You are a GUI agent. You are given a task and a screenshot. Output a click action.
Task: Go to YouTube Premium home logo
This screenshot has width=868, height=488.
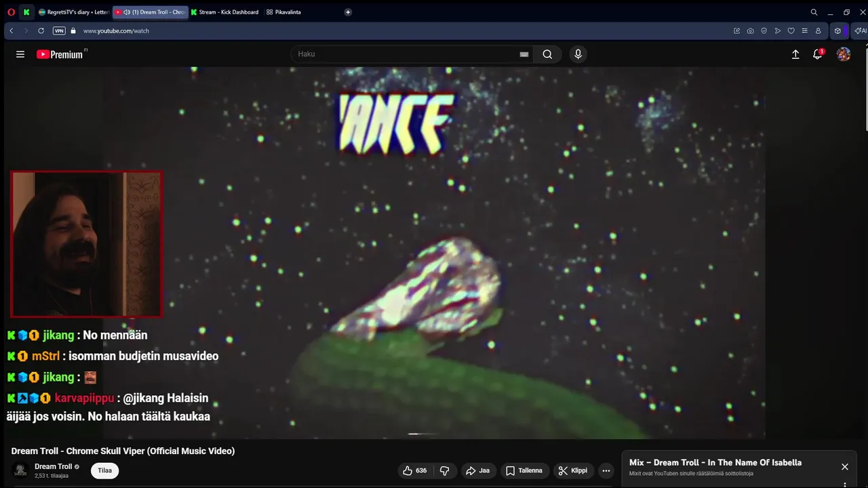click(x=60, y=54)
